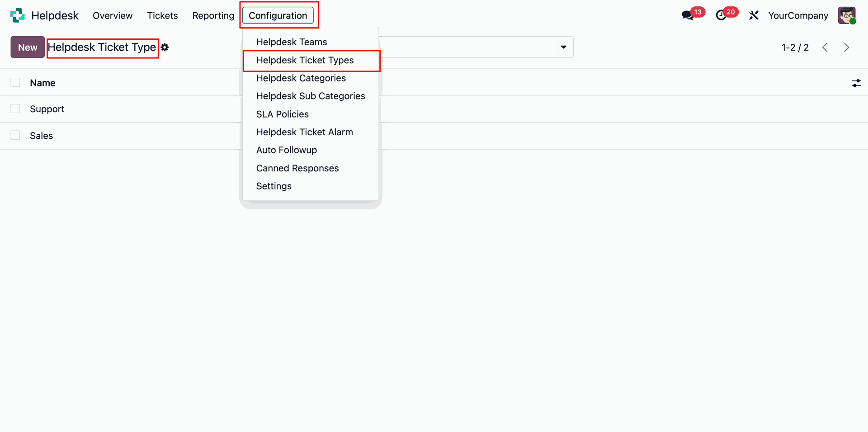This screenshot has width=868, height=432.
Task: Open the Sales ticket type record
Action: click(42, 136)
